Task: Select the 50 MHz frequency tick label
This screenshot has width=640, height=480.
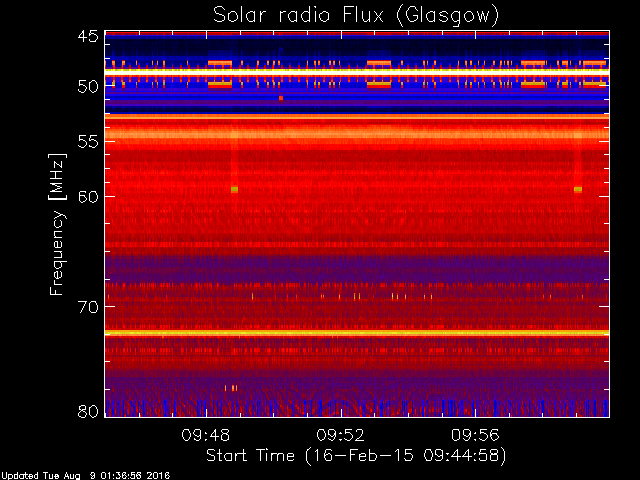Action: click(88, 87)
